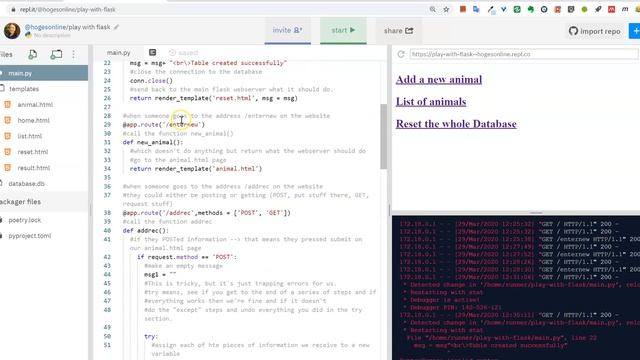Open the green square browser extension
The width and height of the screenshot is (640, 360).
click(x=517, y=9)
